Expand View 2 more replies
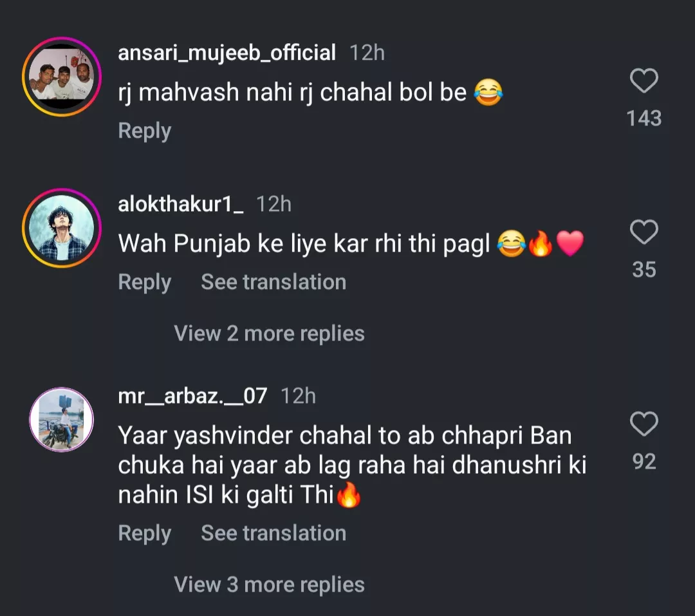Image resolution: width=695 pixels, height=616 pixels. pos(269,333)
